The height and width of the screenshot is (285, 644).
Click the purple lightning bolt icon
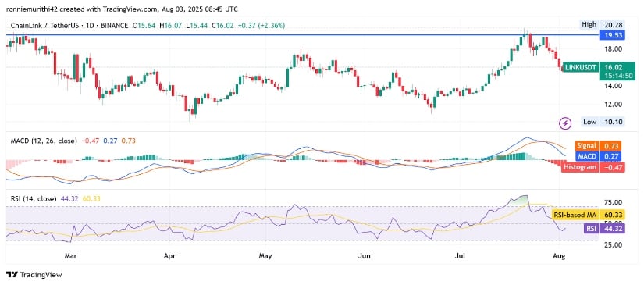coord(566,123)
